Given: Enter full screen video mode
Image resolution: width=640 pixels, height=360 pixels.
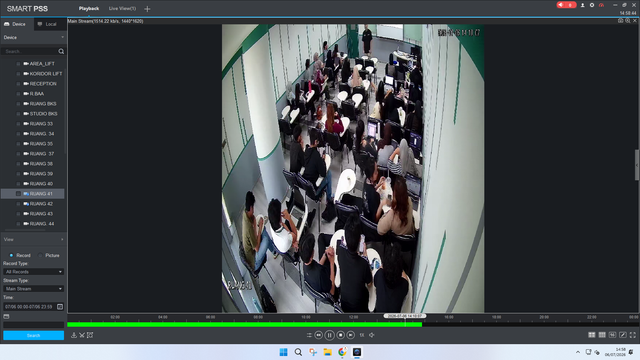Looking at the screenshot, I should [x=633, y=335].
